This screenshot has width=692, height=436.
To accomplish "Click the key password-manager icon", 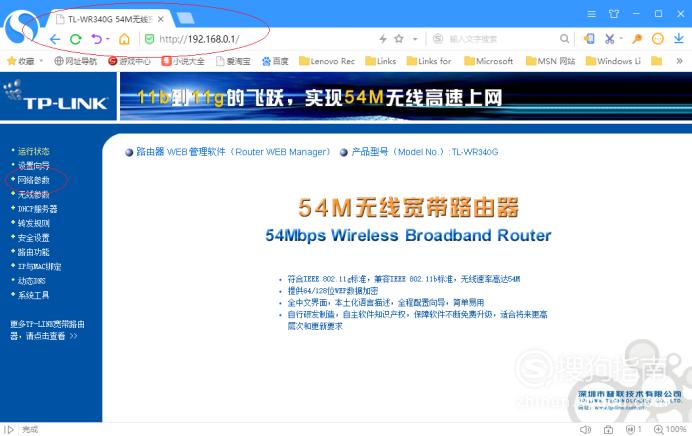I will 636,39.
